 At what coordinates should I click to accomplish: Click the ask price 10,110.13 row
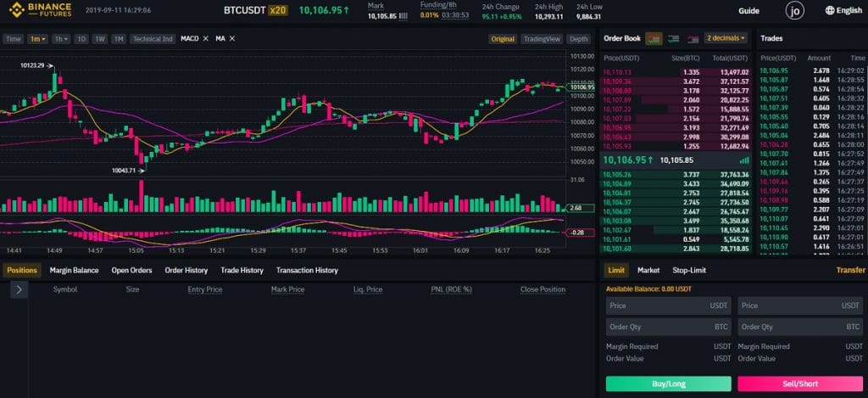(676, 72)
